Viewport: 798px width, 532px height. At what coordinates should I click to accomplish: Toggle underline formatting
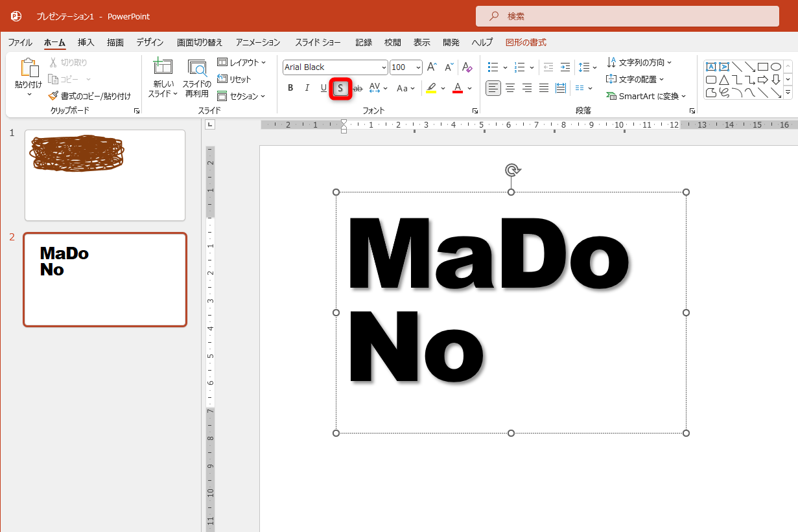323,88
